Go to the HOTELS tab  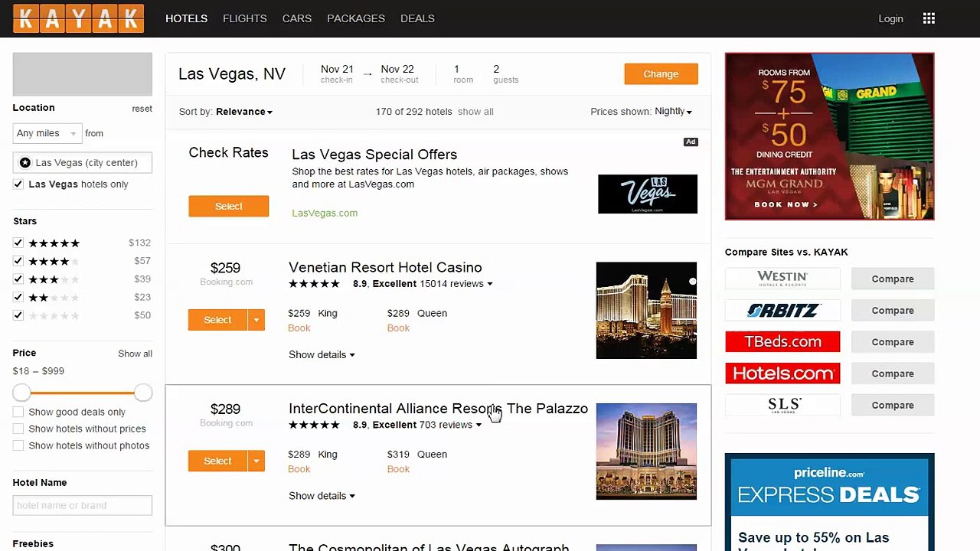tap(187, 18)
